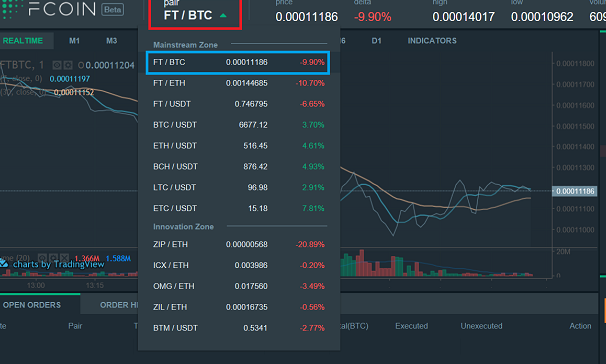Click the FTBTC open price 0.00011204

tap(110, 65)
